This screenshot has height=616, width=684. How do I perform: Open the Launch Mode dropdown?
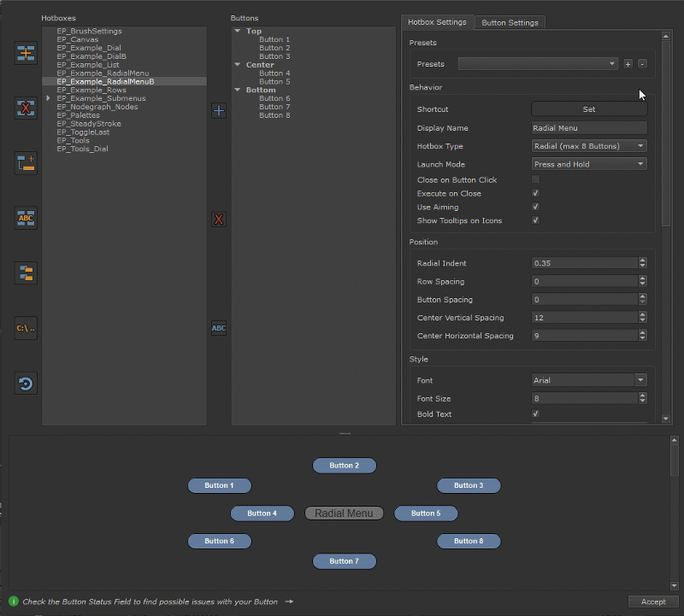click(589, 164)
